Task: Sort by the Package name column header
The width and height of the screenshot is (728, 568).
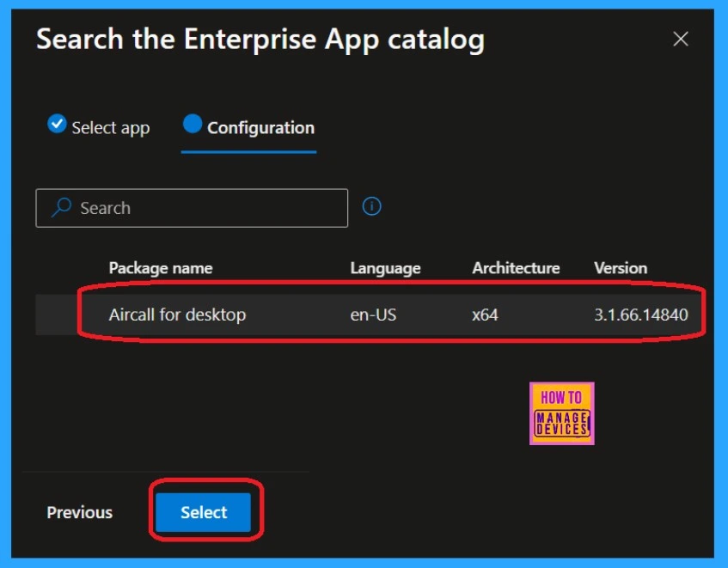Action: tap(161, 268)
